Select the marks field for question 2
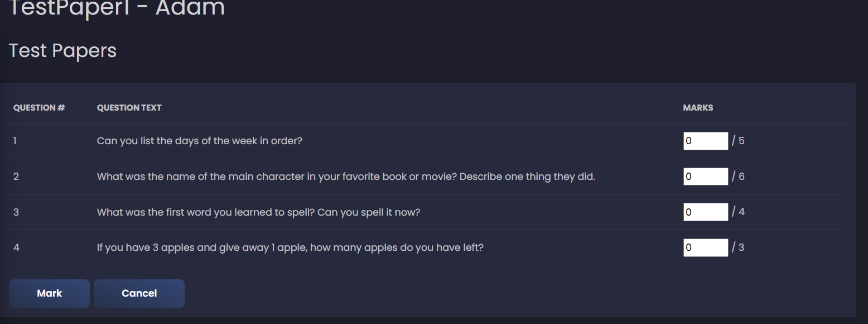868x324 pixels. [705, 177]
